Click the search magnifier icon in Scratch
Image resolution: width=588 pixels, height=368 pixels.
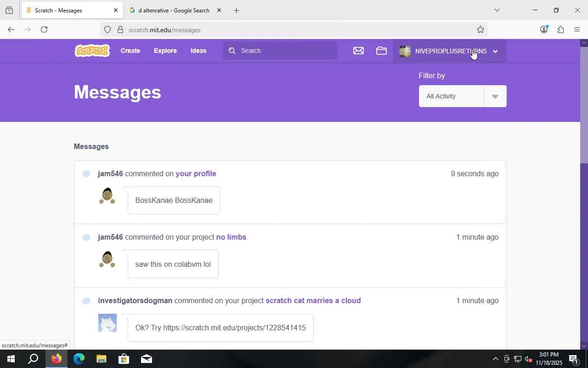point(232,51)
